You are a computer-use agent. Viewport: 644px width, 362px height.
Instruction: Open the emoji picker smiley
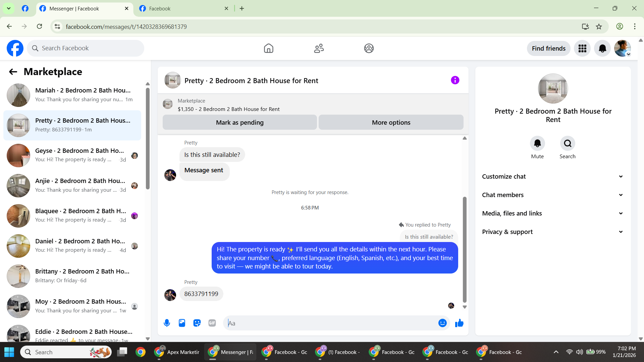(x=442, y=323)
